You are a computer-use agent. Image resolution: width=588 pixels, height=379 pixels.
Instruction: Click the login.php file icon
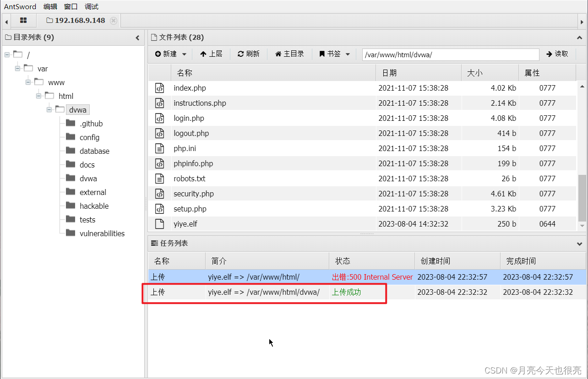tap(159, 118)
